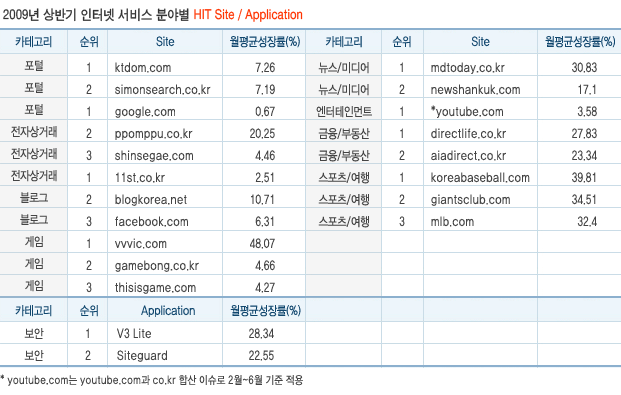Select the 0.67 value for google.com
The image size is (621, 395).
tap(265, 112)
